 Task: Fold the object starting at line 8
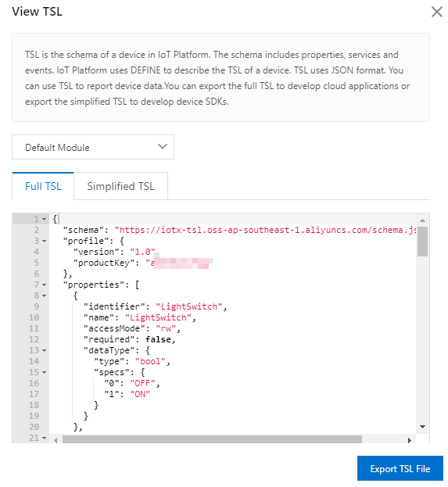45,295
